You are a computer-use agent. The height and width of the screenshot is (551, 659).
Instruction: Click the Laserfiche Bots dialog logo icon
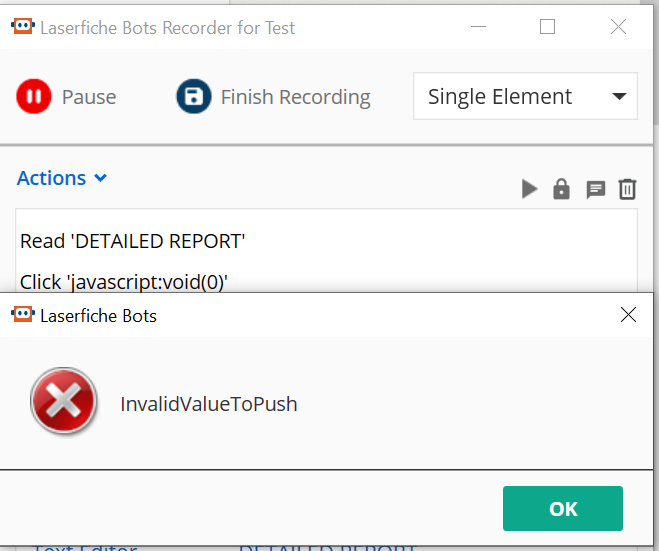point(23,315)
